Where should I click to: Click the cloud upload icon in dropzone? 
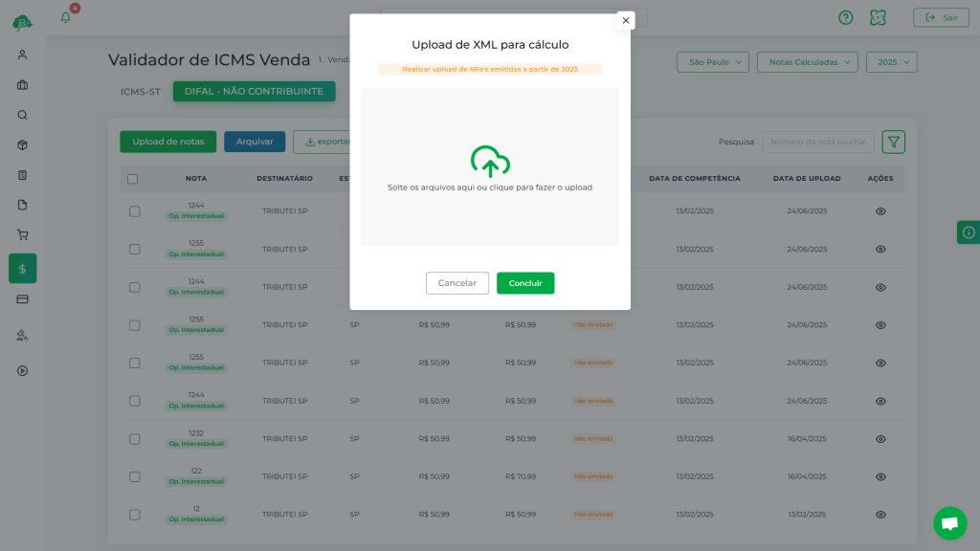[x=490, y=162]
